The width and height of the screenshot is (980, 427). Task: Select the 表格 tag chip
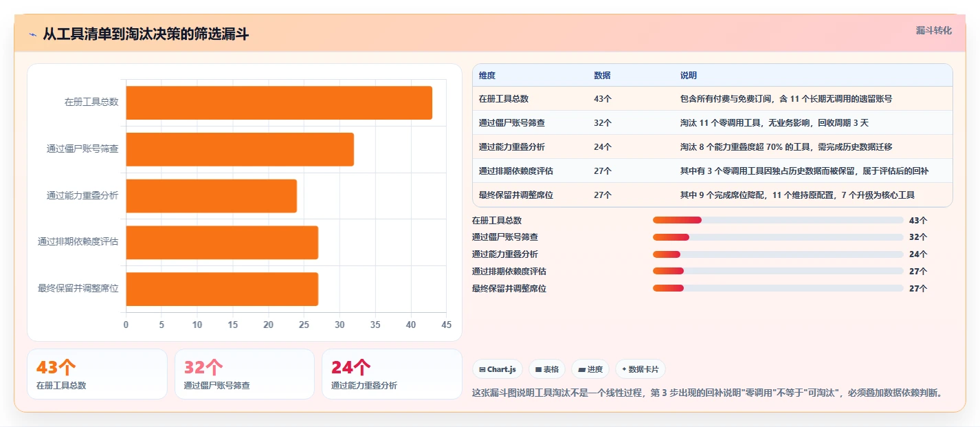tap(546, 369)
